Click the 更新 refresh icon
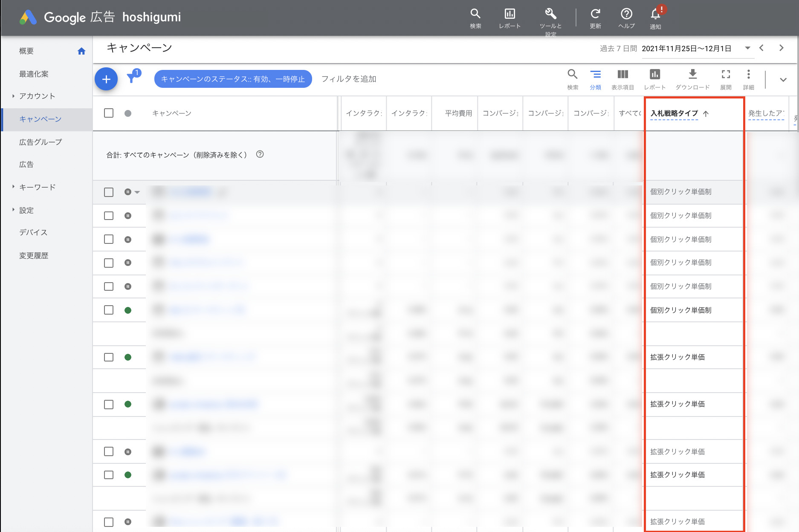Screen dimensions: 799x532 [x=595, y=15]
